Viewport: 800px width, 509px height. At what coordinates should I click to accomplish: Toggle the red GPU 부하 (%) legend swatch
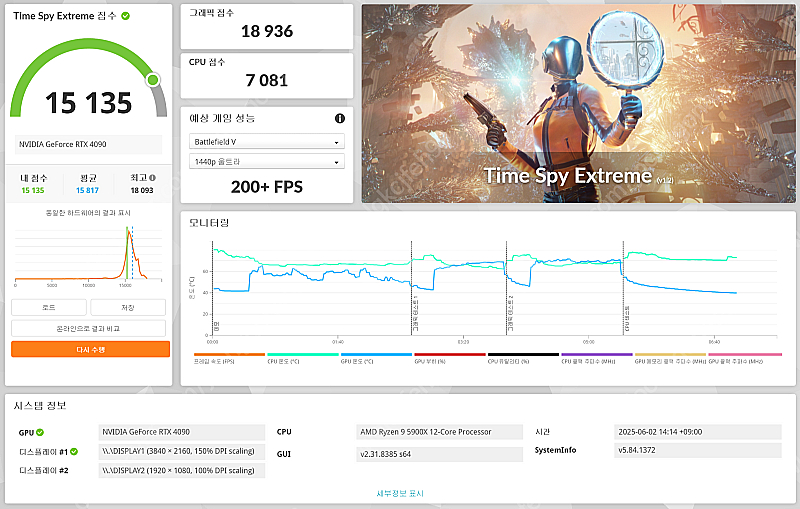point(450,354)
